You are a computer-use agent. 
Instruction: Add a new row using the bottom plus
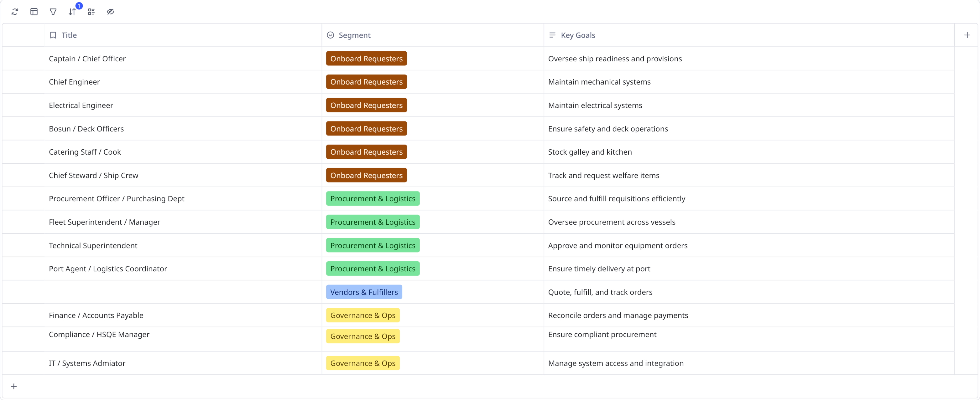(14, 386)
